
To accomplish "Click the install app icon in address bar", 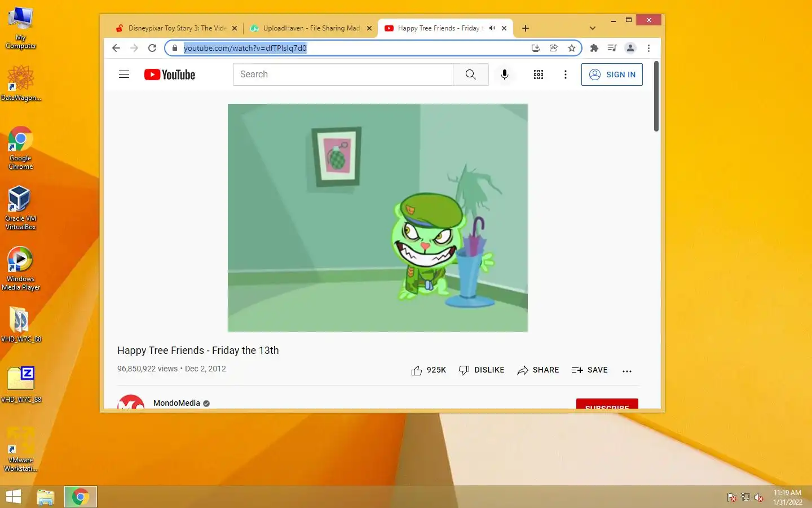I will pyautogui.click(x=536, y=48).
